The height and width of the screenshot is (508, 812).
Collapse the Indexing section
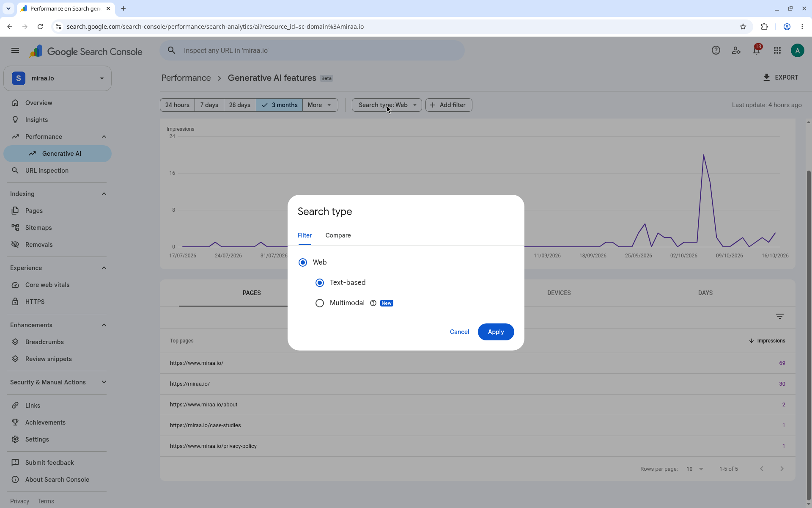click(x=104, y=194)
